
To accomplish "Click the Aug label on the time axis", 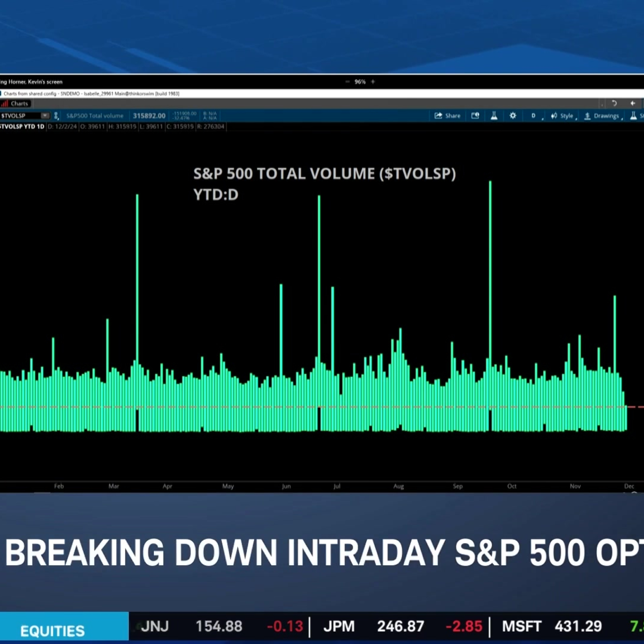I will 399,486.
